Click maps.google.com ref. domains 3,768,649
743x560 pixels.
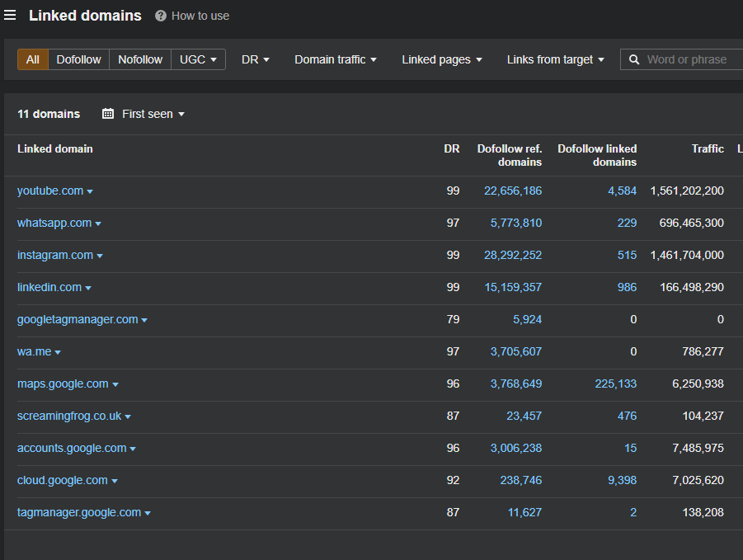pyautogui.click(x=516, y=384)
